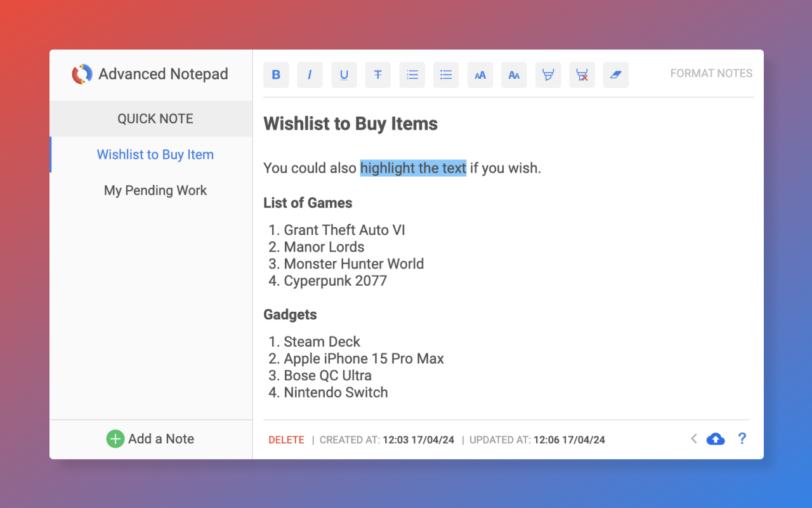Click the List of Games heading
The image size is (812, 508).
[308, 203]
